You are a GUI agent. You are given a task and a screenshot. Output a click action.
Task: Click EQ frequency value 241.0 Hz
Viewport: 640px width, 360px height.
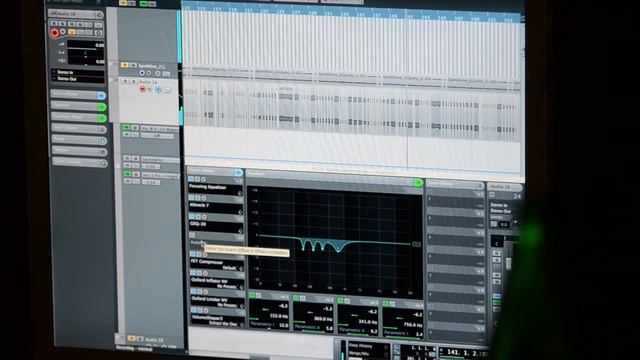click(x=367, y=322)
